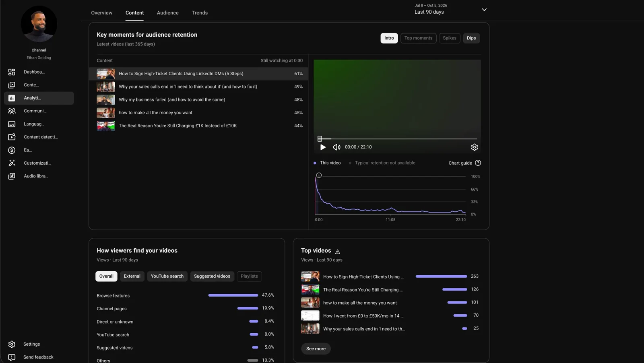Switch to the Trends tab
This screenshot has width=644, height=363.
tap(200, 13)
